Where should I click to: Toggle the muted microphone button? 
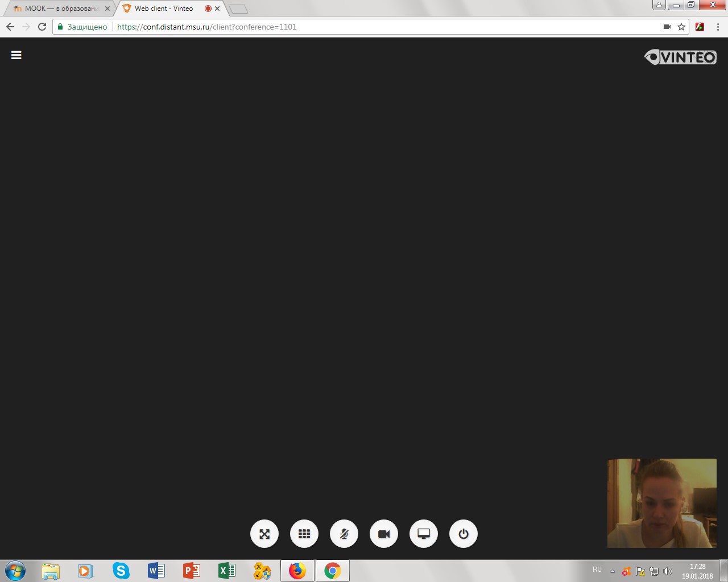click(344, 534)
